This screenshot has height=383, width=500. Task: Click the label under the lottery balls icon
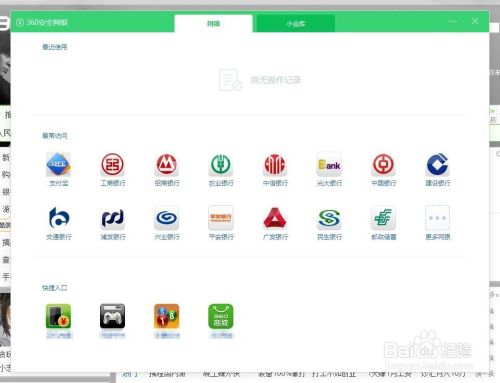167,335
